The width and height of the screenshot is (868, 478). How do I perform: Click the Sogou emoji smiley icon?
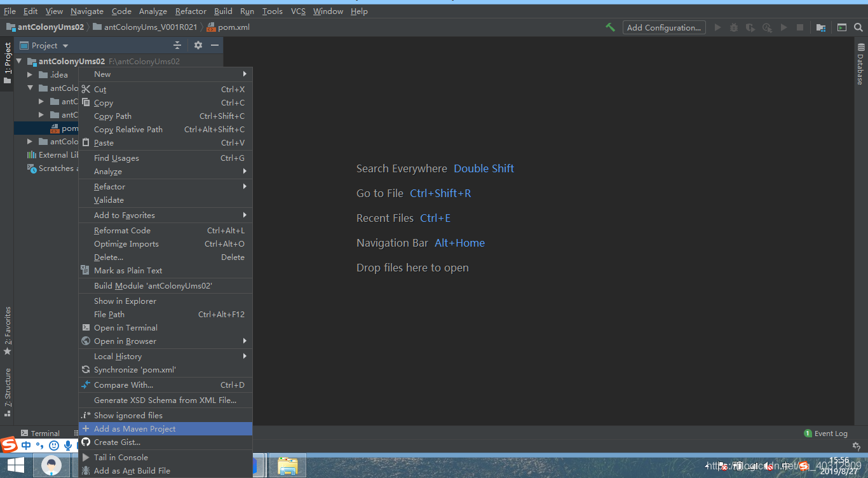[54, 446]
